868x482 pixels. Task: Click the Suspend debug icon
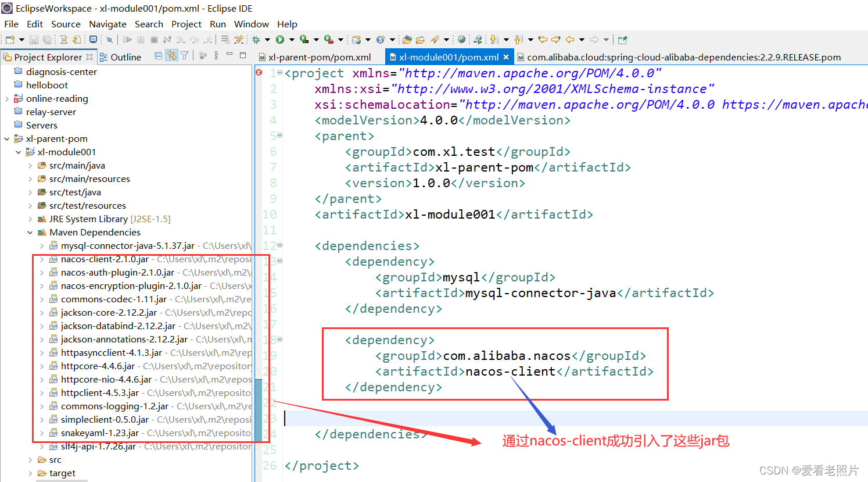[x=141, y=40]
